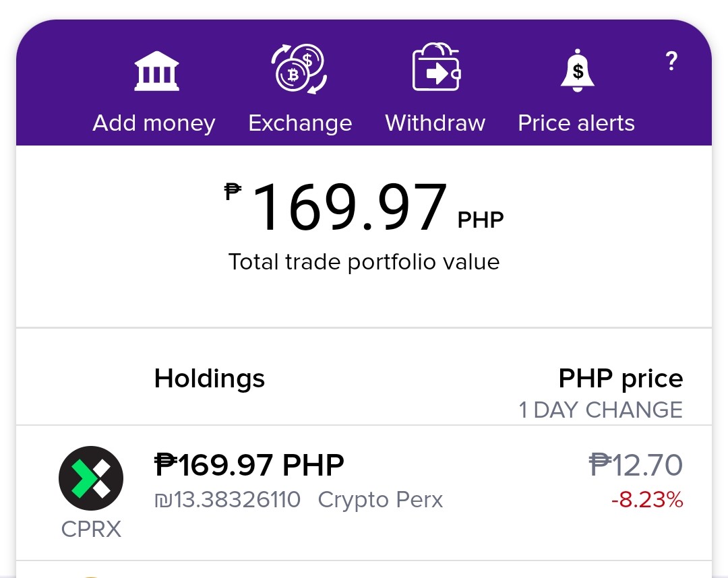The image size is (728, 578).
Task: Open the Exchange coins icon
Action: click(299, 69)
